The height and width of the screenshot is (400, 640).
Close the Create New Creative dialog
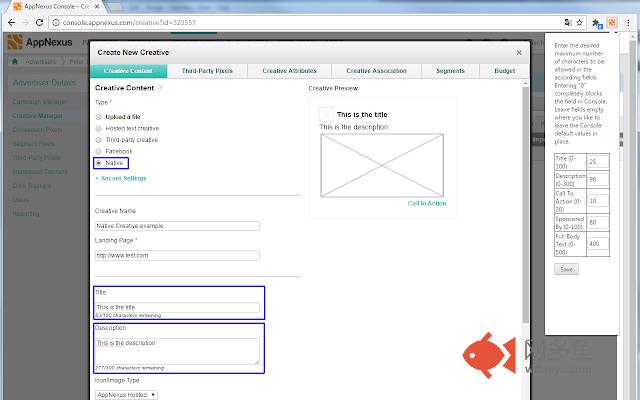519,53
